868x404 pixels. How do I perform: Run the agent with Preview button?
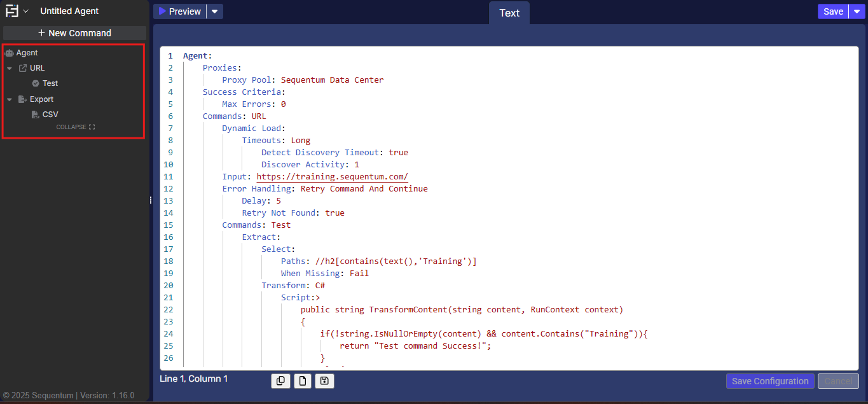(x=180, y=11)
